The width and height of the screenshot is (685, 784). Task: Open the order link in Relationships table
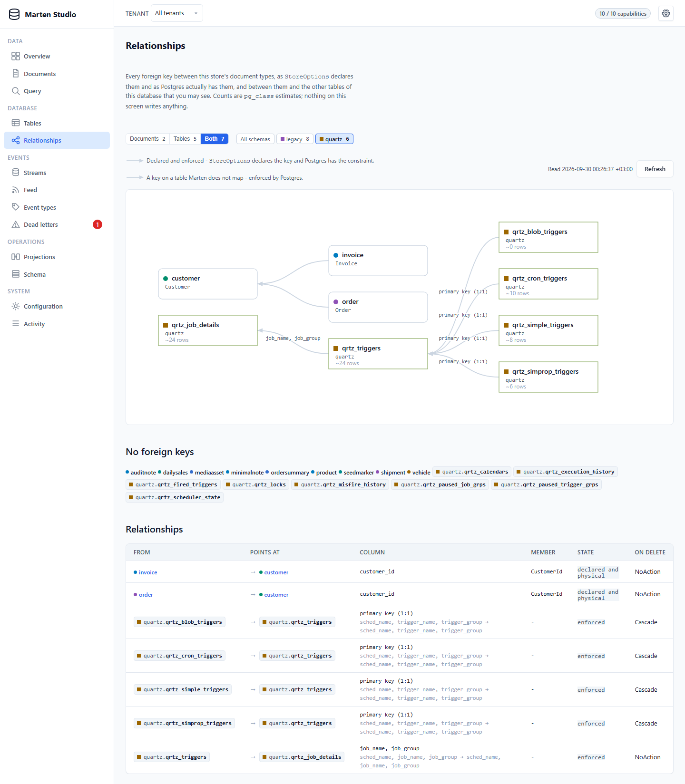146,595
